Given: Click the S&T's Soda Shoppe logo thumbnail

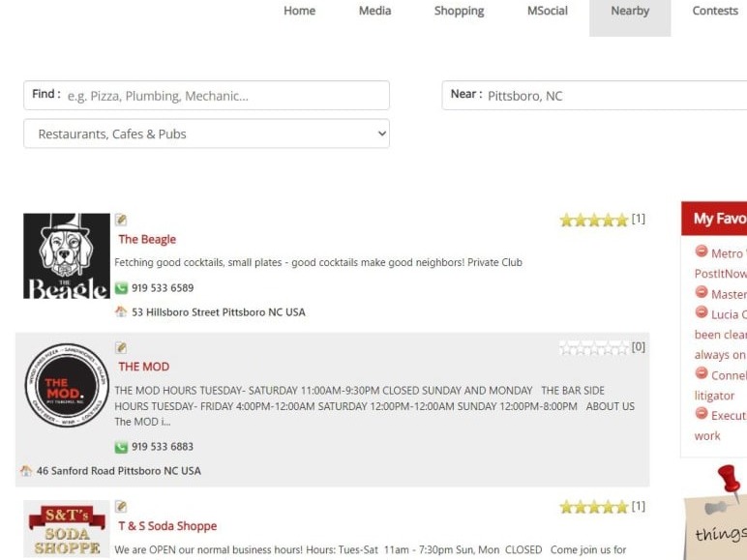Looking at the screenshot, I should pyautogui.click(x=67, y=529).
